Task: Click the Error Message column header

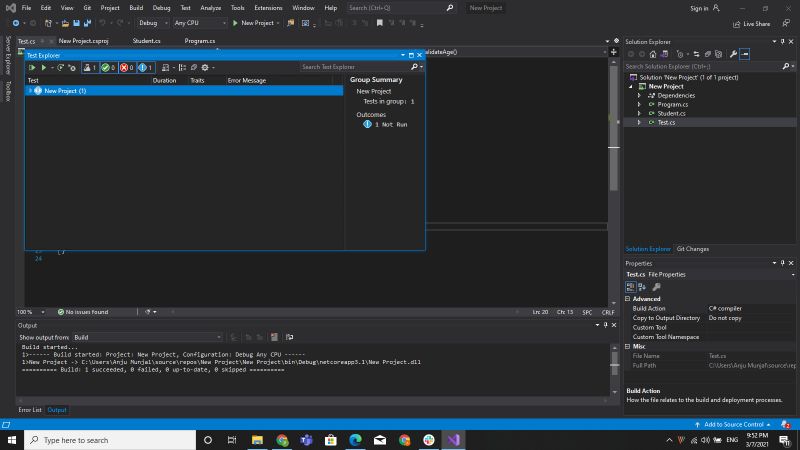Action: point(246,81)
